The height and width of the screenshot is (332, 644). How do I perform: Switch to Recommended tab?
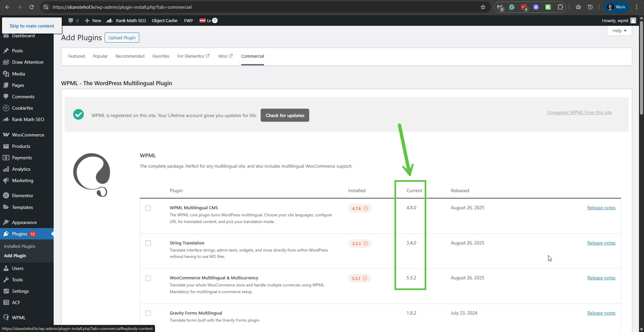[130, 56]
